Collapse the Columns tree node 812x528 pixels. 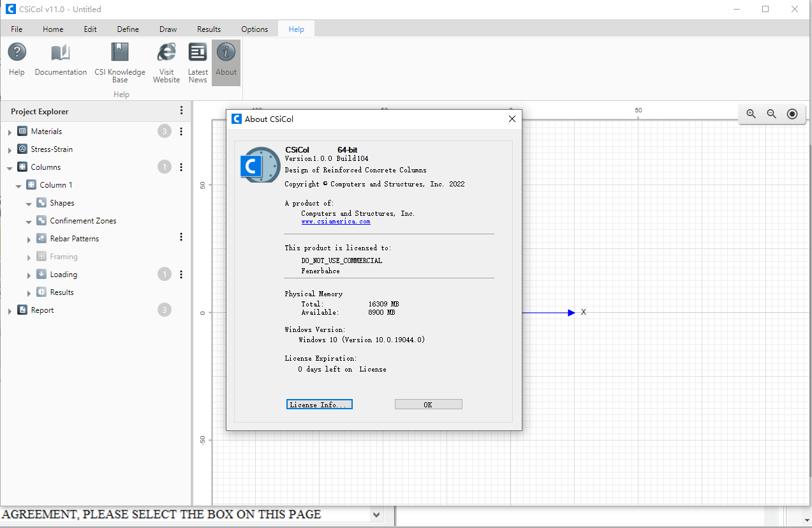pos(10,168)
